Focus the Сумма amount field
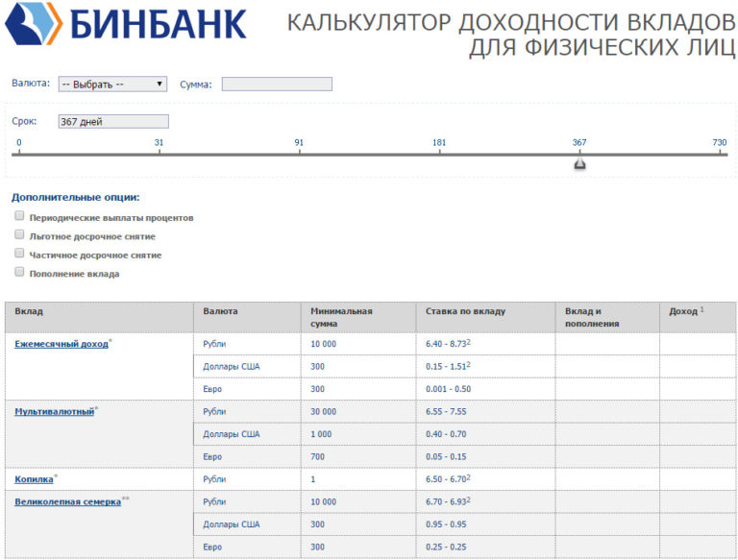This screenshot has width=738, height=560. pyautogui.click(x=277, y=85)
